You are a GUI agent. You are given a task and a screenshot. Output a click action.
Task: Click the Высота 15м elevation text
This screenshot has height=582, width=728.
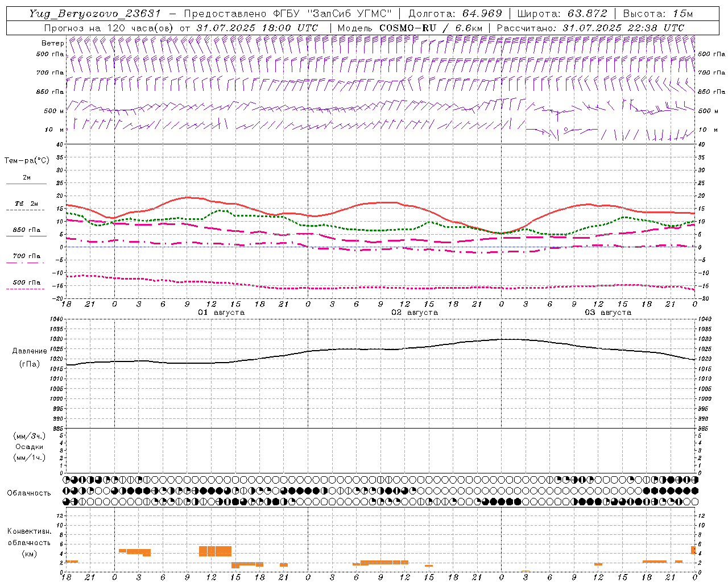click(658, 14)
